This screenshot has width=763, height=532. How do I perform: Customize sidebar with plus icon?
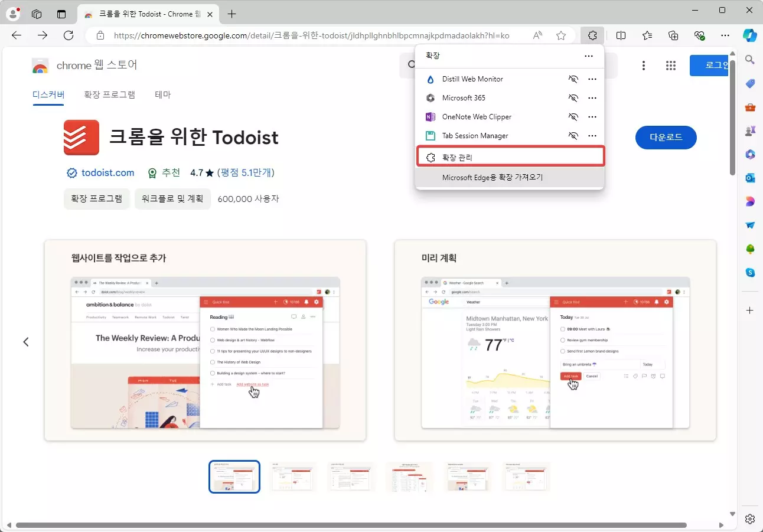(x=750, y=310)
